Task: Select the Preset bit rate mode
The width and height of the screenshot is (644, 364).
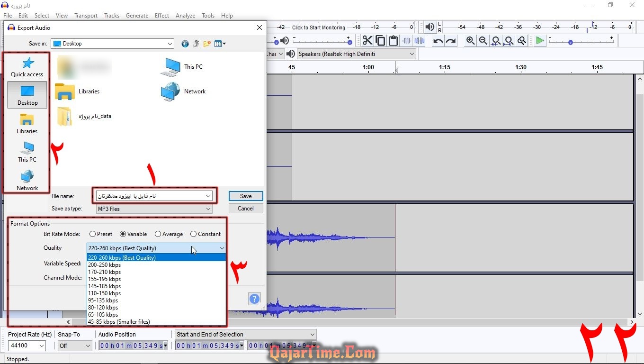Action: [93, 234]
